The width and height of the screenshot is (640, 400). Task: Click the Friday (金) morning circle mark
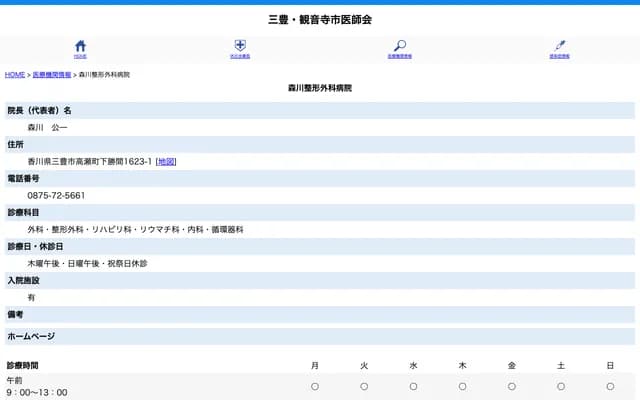tap(511, 386)
